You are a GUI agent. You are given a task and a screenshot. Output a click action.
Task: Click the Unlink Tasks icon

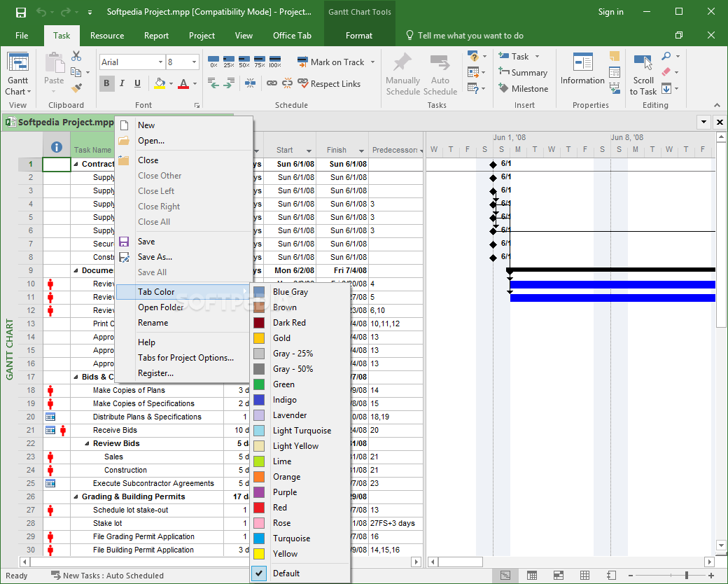(x=288, y=83)
